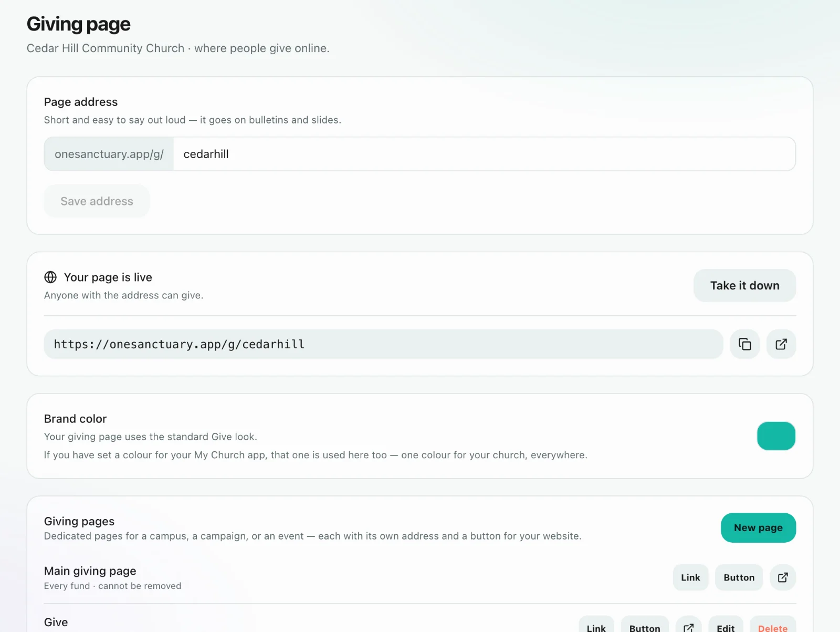Click the disabled Save address button

97,201
